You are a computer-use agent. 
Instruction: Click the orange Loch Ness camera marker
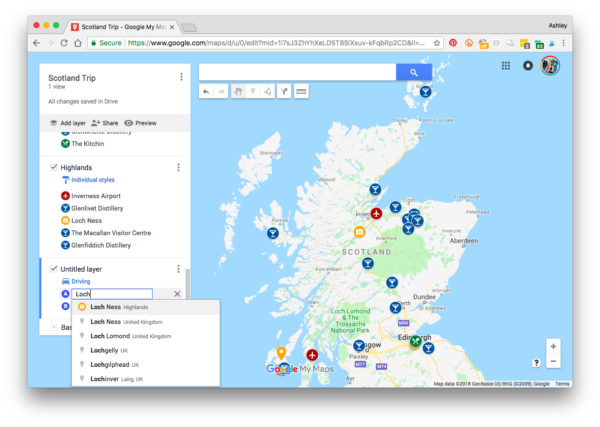[359, 231]
